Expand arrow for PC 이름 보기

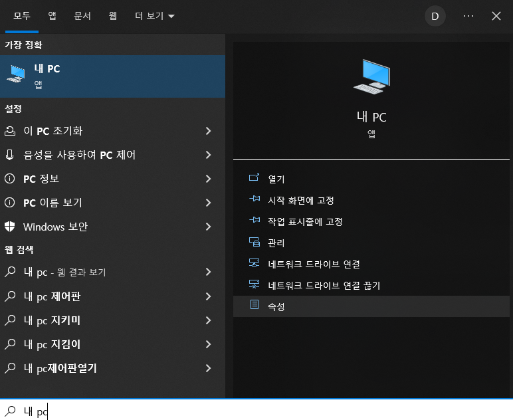tap(208, 203)
